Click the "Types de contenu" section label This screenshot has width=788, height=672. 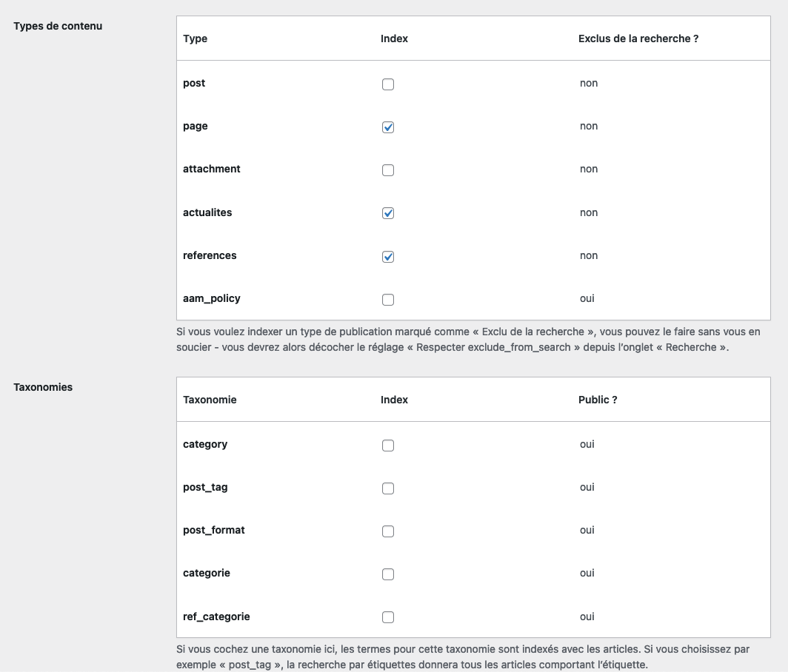58,26
